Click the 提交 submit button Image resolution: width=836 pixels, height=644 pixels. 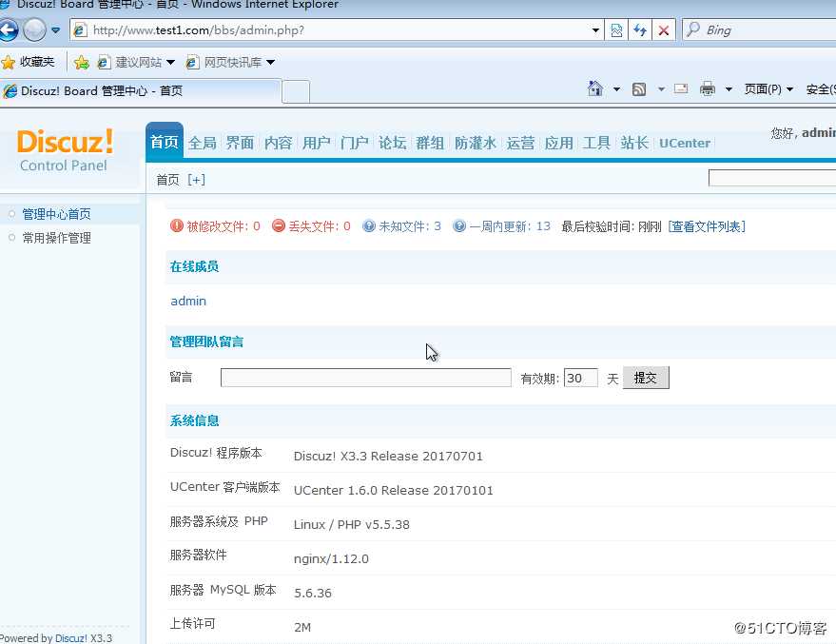646,378
